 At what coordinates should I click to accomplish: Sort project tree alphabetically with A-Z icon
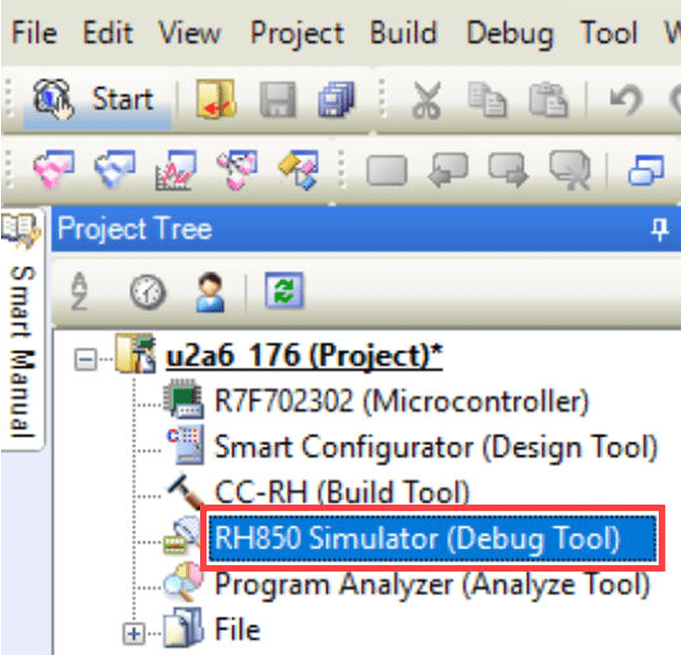[x=80, y=293]
